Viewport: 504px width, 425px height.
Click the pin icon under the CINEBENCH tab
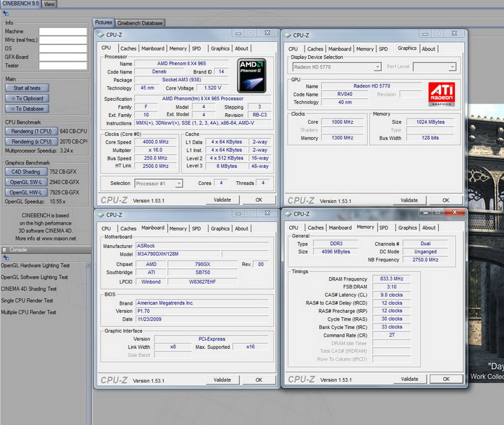click(6, 13)
